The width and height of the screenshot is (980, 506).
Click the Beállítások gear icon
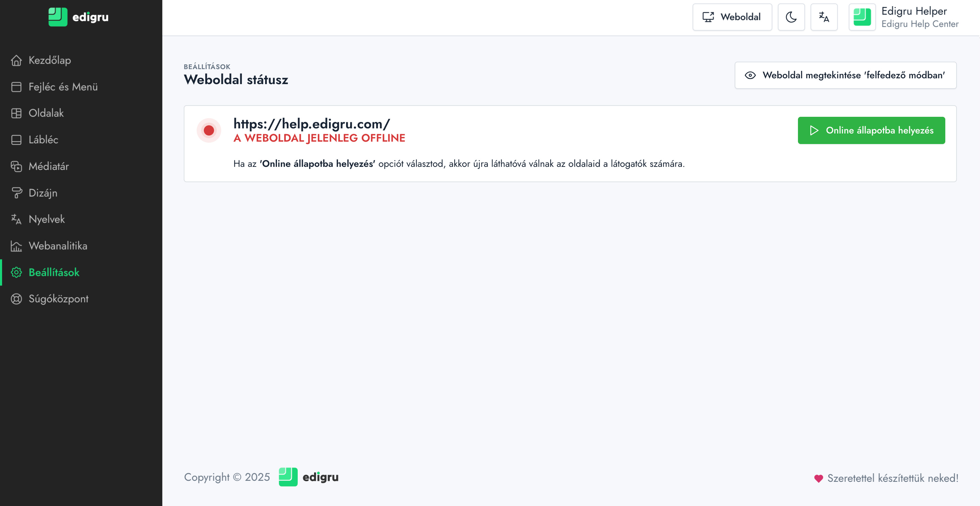point(16,273)
